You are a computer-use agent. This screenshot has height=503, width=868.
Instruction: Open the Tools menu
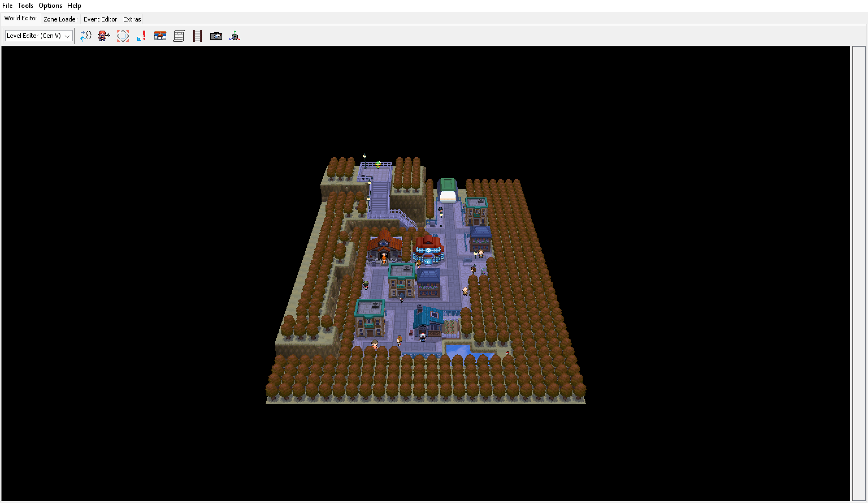pos(25,5)
